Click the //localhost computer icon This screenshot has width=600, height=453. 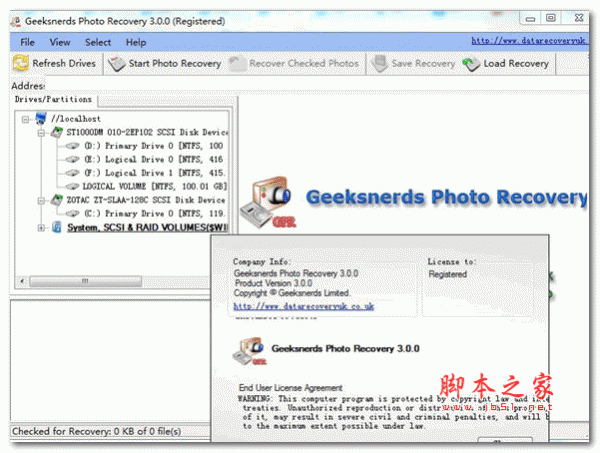[x=41, y=119]
